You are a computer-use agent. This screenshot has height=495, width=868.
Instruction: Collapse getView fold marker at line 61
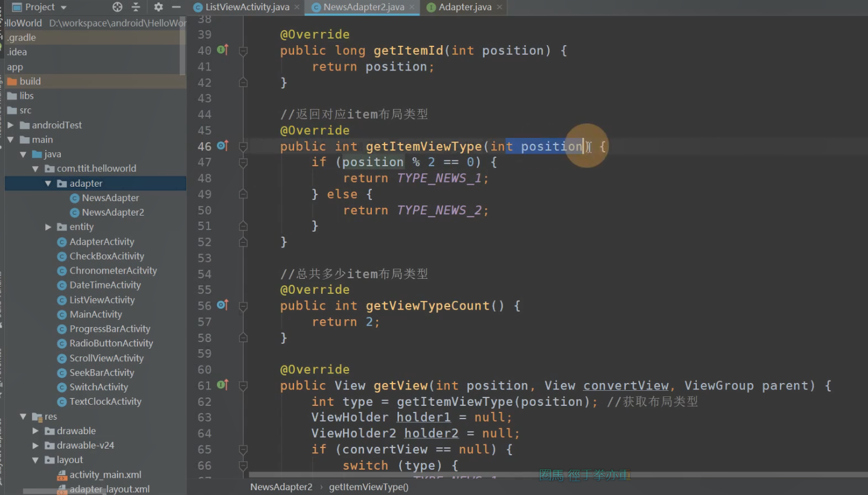[243, 385]
